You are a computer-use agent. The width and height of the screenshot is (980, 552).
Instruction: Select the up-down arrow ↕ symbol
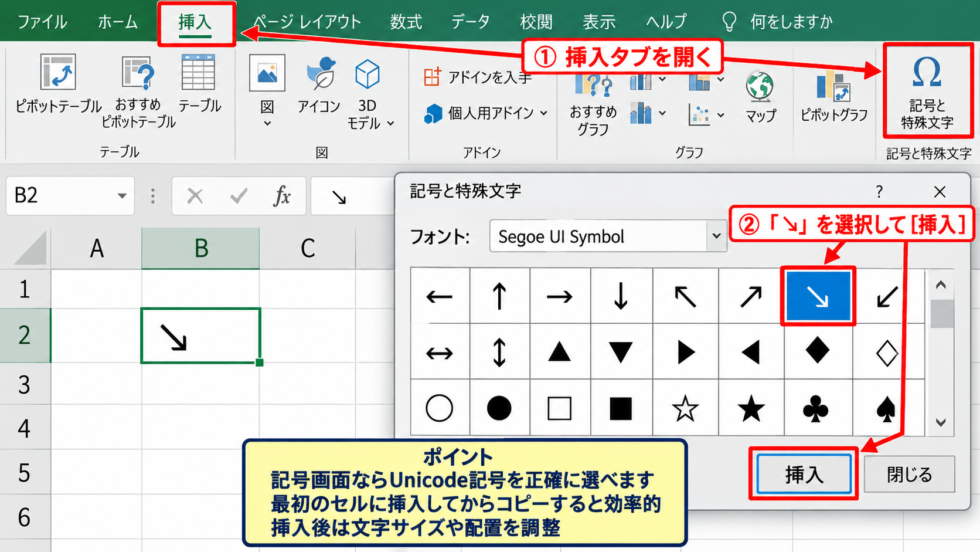tap(500, 353)
